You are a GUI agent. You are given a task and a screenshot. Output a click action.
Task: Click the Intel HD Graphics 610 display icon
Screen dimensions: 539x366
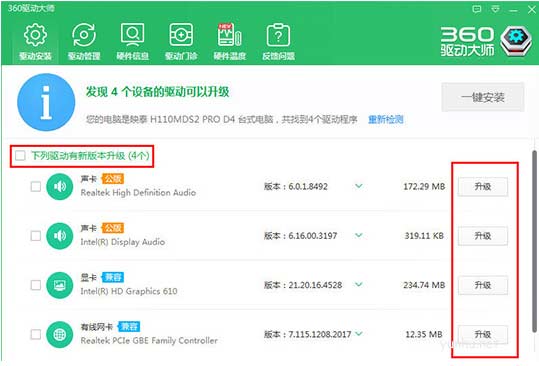click(x=60, y=285)
